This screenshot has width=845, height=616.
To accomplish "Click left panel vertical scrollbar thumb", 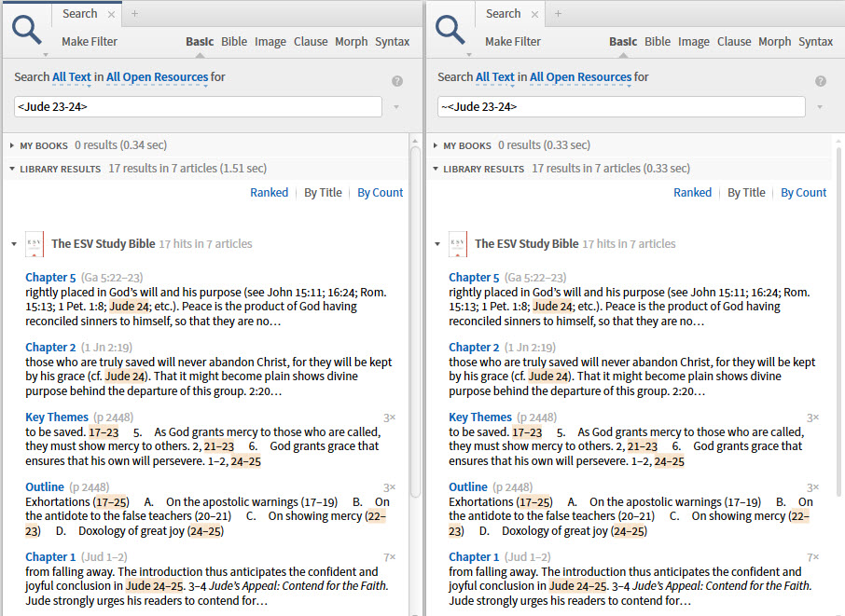I will click(415, 322).
